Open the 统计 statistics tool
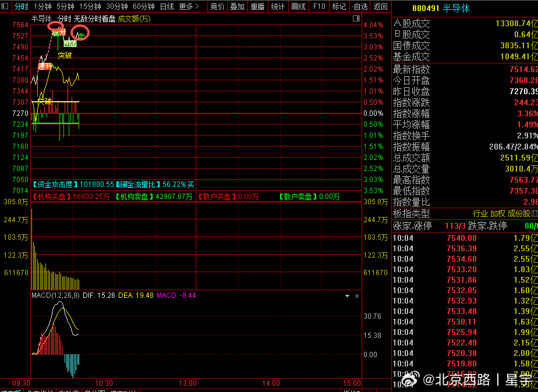The image size is (538, 392). [x=278, y=6]
